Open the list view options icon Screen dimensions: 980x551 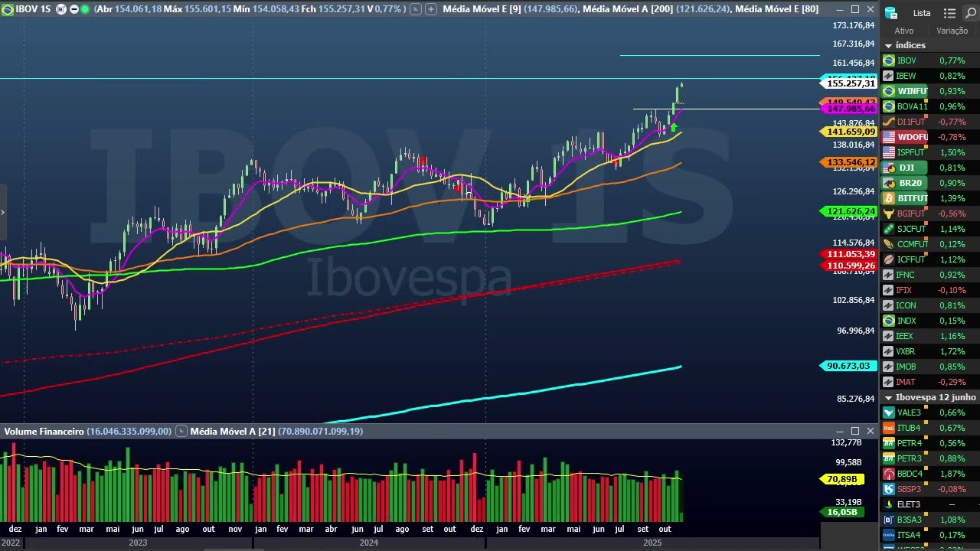949,13
